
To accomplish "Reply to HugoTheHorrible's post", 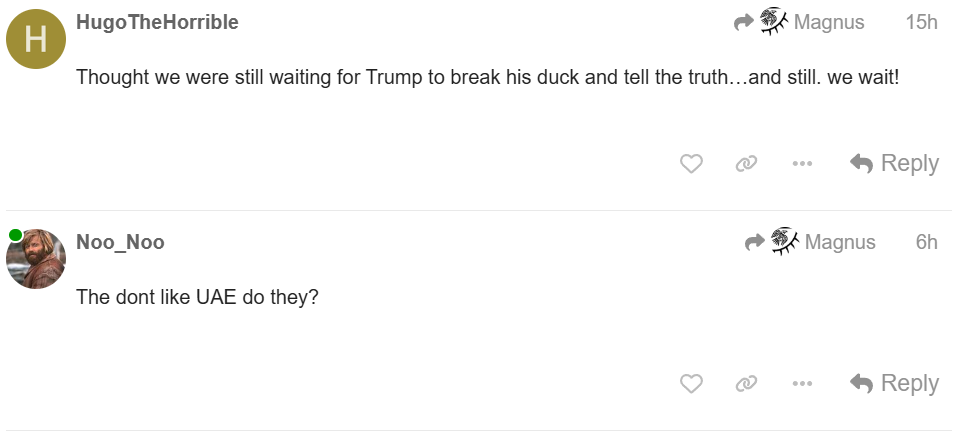I will 894,163.
